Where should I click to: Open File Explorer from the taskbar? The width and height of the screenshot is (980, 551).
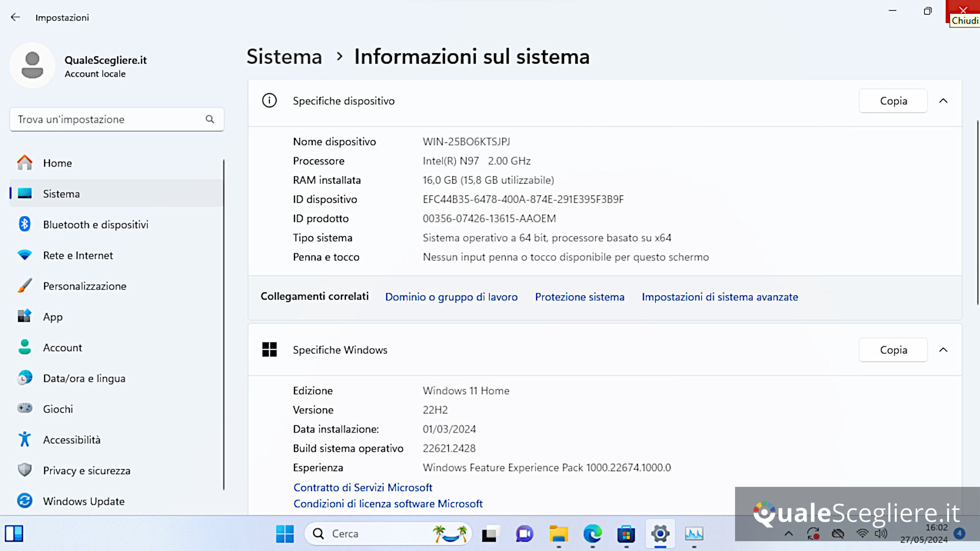tap(559, 534)
